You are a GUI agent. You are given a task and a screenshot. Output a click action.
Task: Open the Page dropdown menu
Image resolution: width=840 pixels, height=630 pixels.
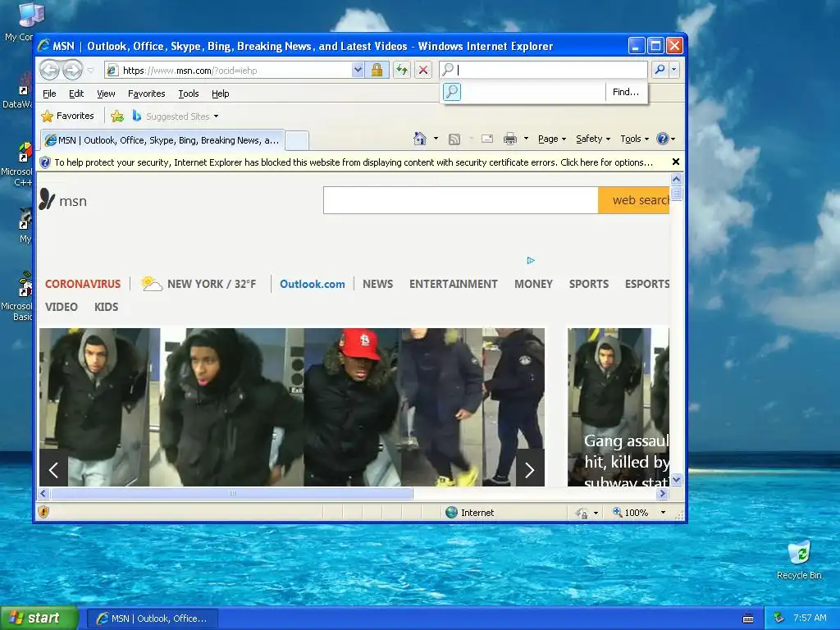552,139
